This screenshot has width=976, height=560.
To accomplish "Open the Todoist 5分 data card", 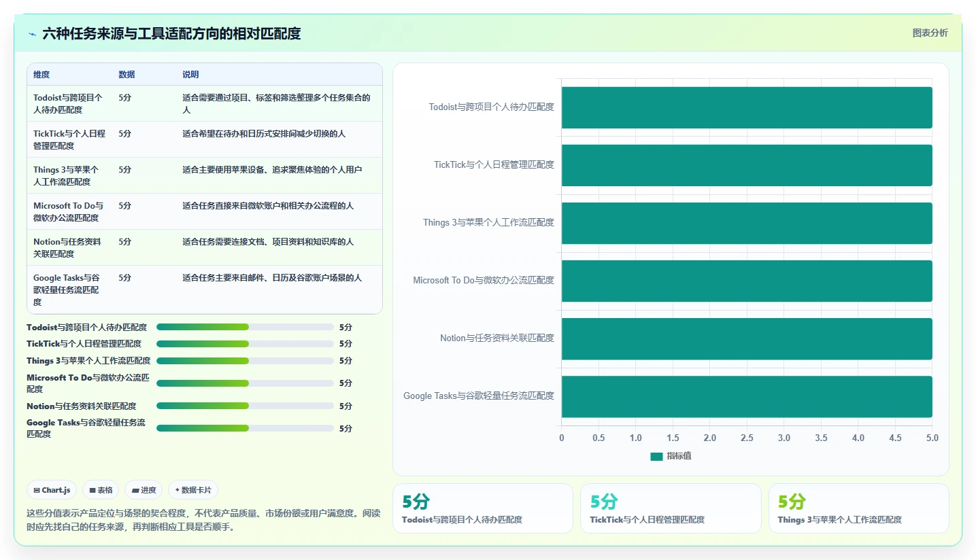I will point(483,508).
